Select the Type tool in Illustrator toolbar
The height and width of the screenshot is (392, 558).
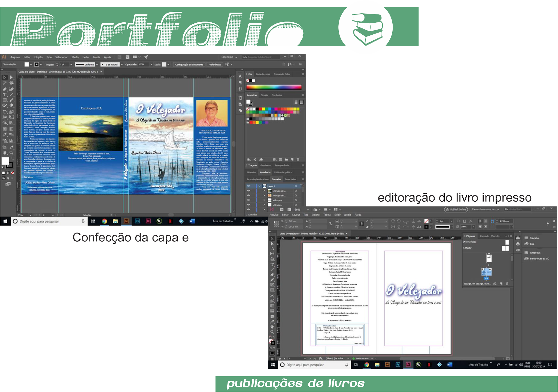tap(5, 95)
